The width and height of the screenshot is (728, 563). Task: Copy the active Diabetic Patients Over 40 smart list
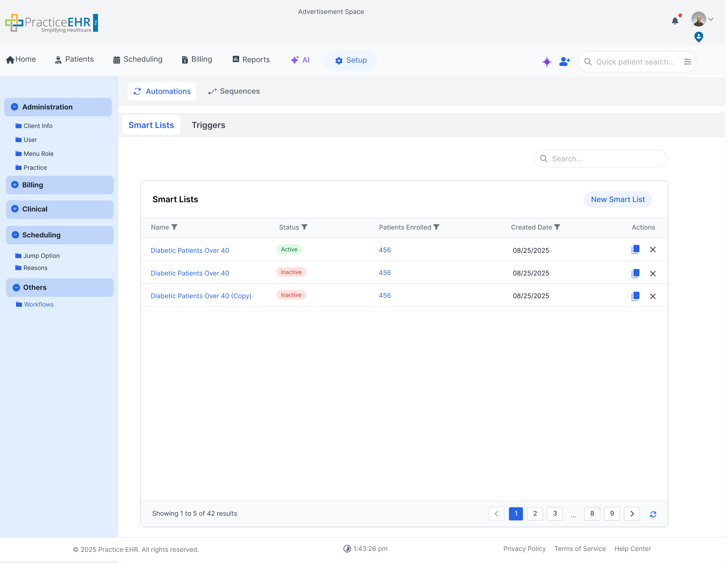[635, 249]
